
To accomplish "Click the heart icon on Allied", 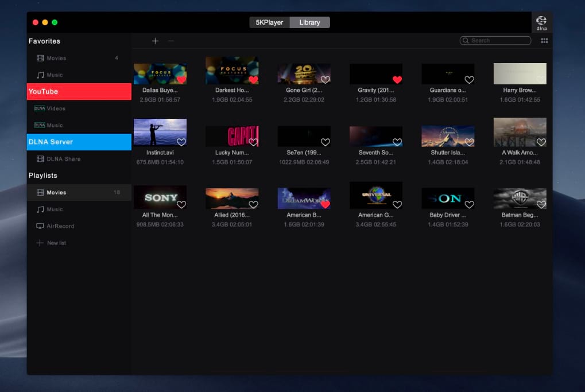I will point(253,204).
